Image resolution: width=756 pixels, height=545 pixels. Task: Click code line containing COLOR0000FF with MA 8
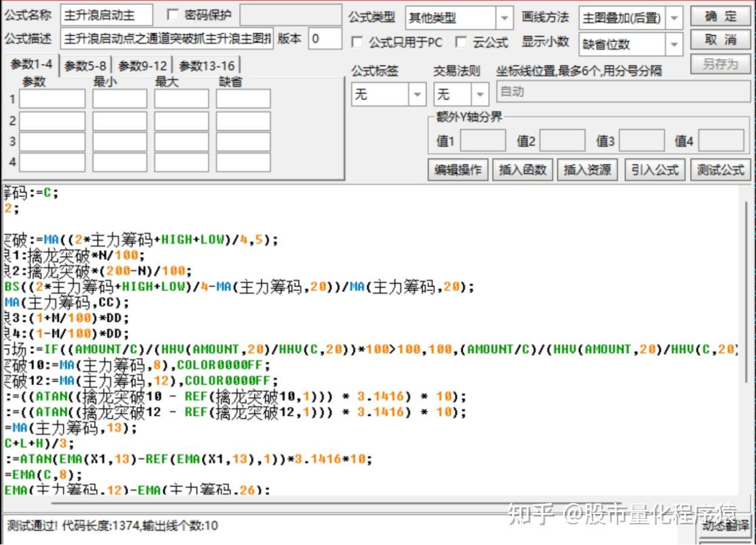pyautogui.click(x=137, y=365)
